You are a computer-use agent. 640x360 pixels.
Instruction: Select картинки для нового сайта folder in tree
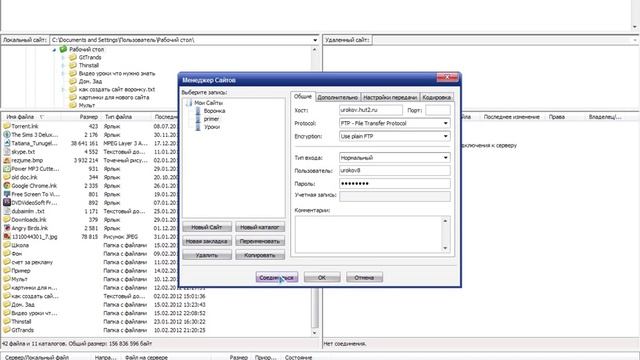pyautogui.click(x=113, y=98)
